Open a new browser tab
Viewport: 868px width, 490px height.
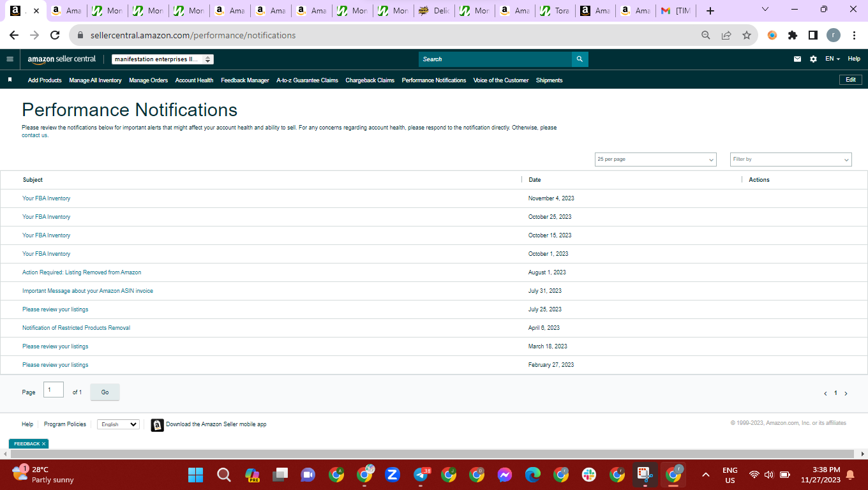(710, 11)
